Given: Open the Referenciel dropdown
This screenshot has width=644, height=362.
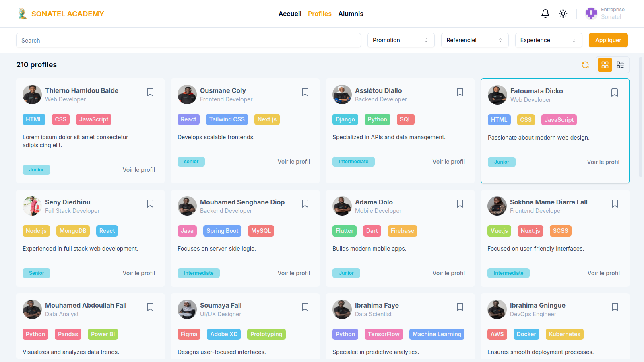Looking at the screenshot, I should [x=475, y=40].
